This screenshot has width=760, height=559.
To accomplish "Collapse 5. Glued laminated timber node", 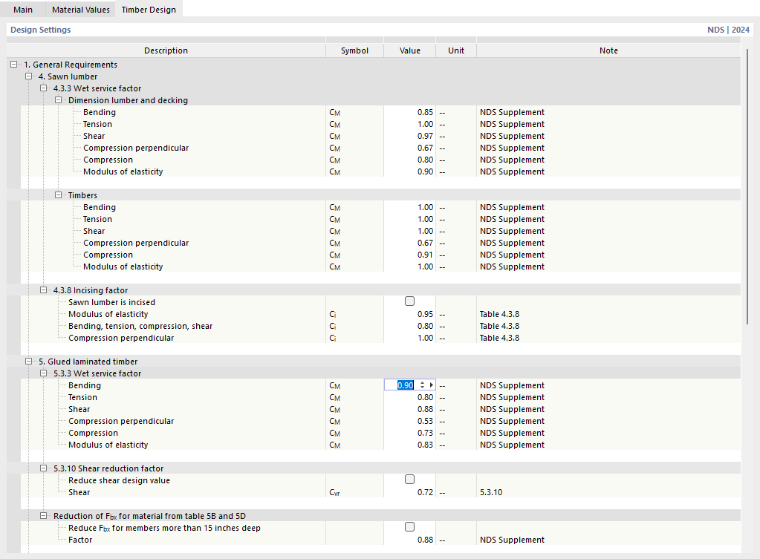I will click(29, 362).
